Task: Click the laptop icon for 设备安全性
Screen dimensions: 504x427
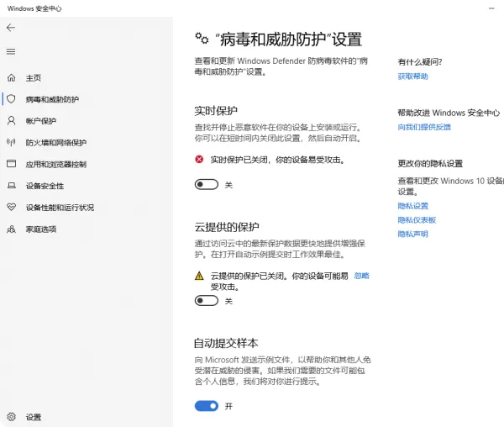Action: [11, 186]
